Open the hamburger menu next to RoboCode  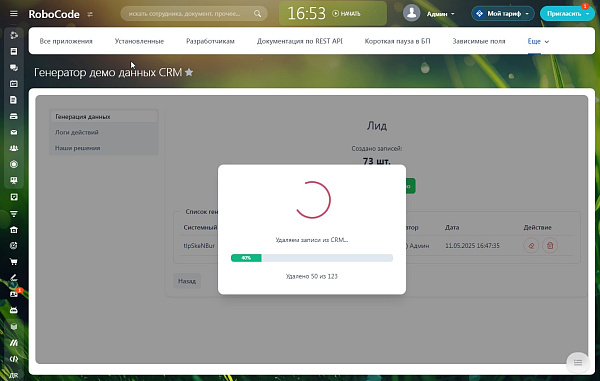pyautogui.click(x=14, y=14)
